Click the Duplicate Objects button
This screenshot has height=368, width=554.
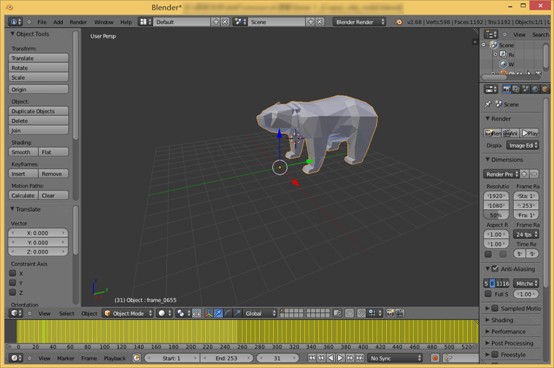[39, 111]
